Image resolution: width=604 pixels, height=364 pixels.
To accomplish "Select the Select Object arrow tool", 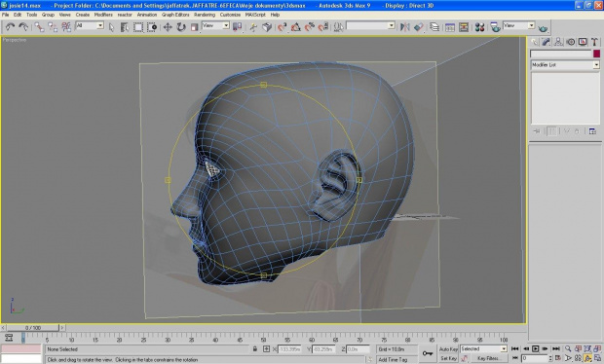I will (111, 27).
